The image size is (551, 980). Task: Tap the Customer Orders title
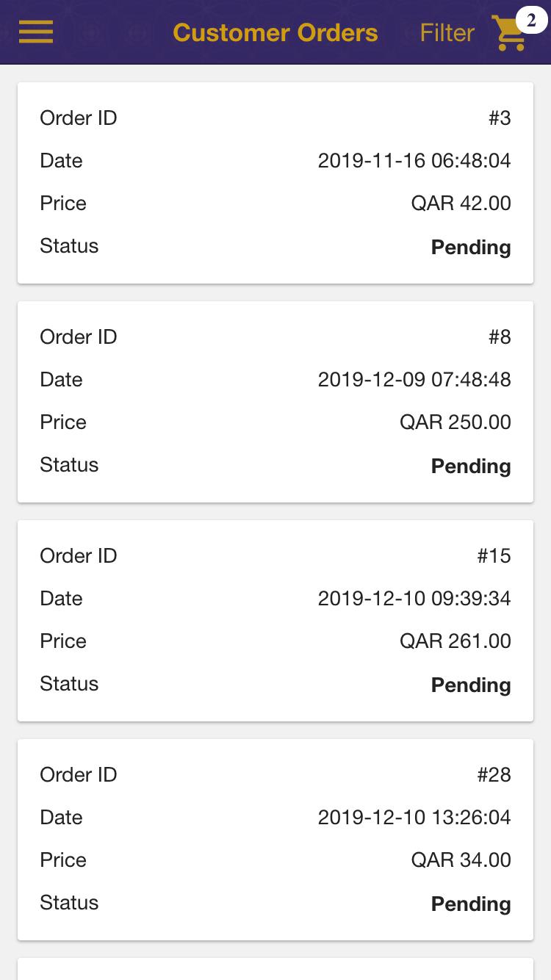tap(275, 33)
